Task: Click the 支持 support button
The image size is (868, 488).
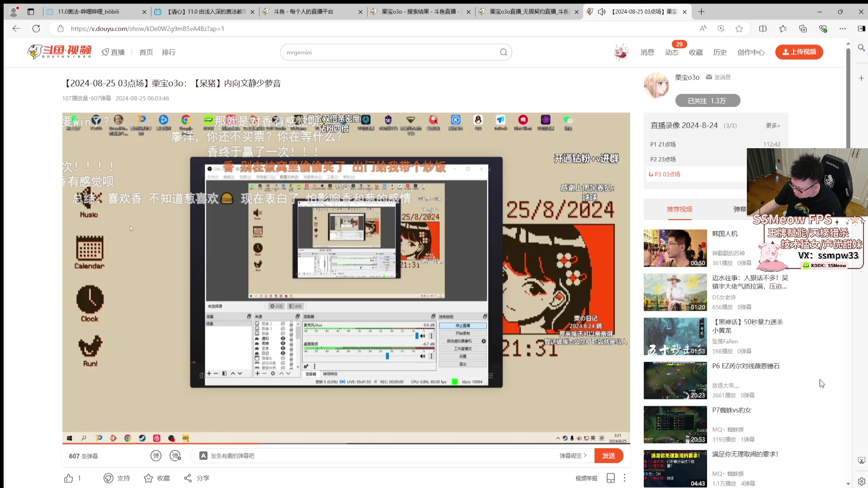Action: coord(117,478)
